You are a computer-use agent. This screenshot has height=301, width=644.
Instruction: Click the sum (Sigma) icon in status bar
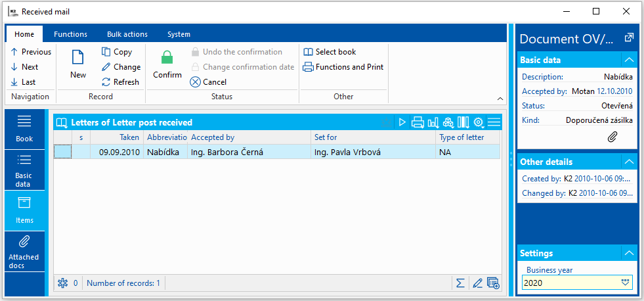pyautogui.click(x=460, y=283)
